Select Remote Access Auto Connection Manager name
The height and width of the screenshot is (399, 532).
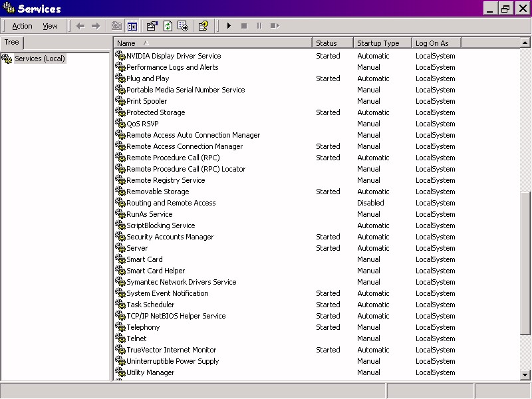[194, 135]
